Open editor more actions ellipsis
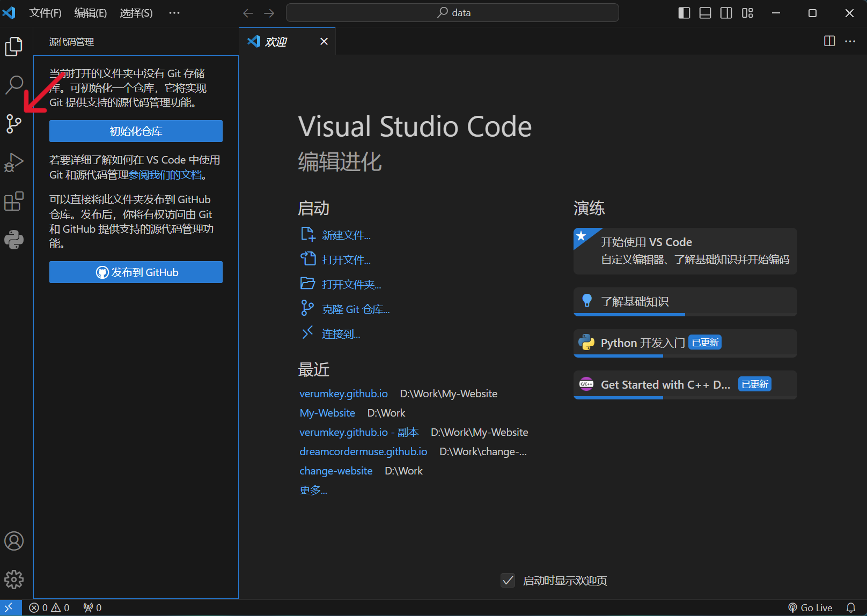This screenshot has height=616, width=867. click(850, 41)
